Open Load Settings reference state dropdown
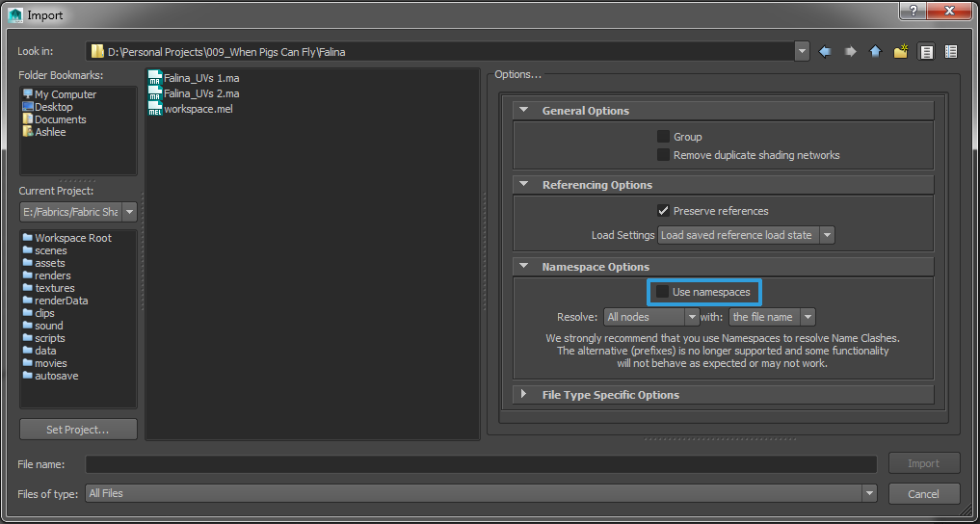Screen dimensions: 980x524 (746, 235)
